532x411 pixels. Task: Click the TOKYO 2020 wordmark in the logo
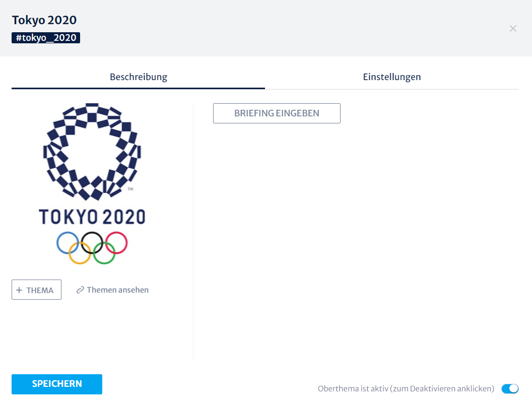[92, 217]
